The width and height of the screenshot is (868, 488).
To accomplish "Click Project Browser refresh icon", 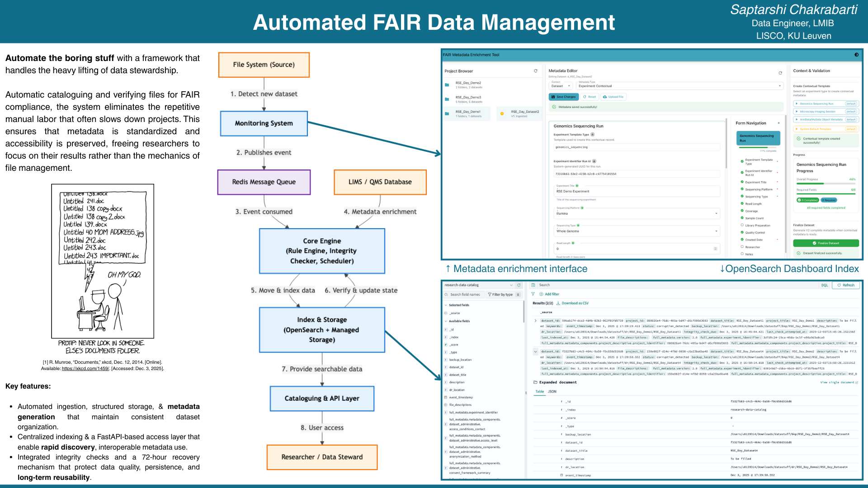I will 536,71.
